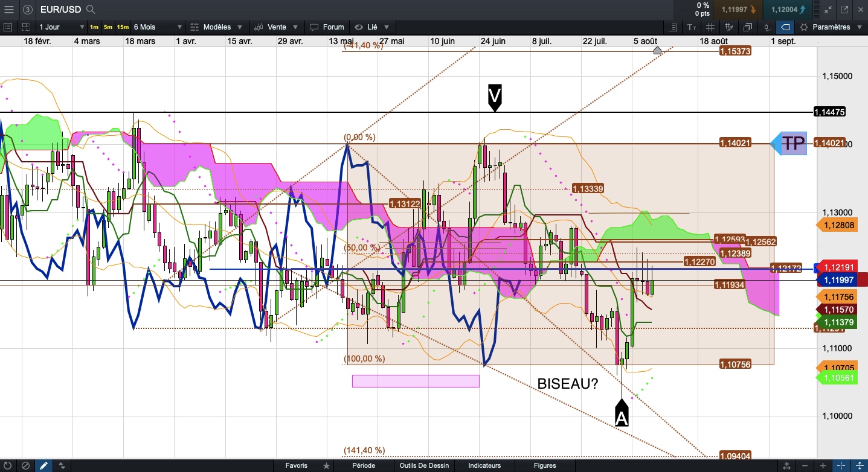Select the upward A marker on the chart
The image size is (868, 472).
pos(622,413)
